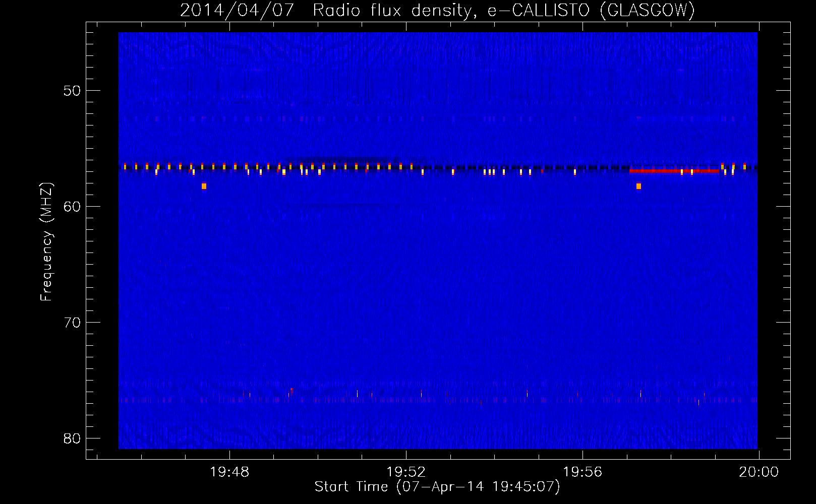Click the plot title mentioning e-CALLISTO (GLASGOW)
The image size is (816, 504).
point(437,10)
